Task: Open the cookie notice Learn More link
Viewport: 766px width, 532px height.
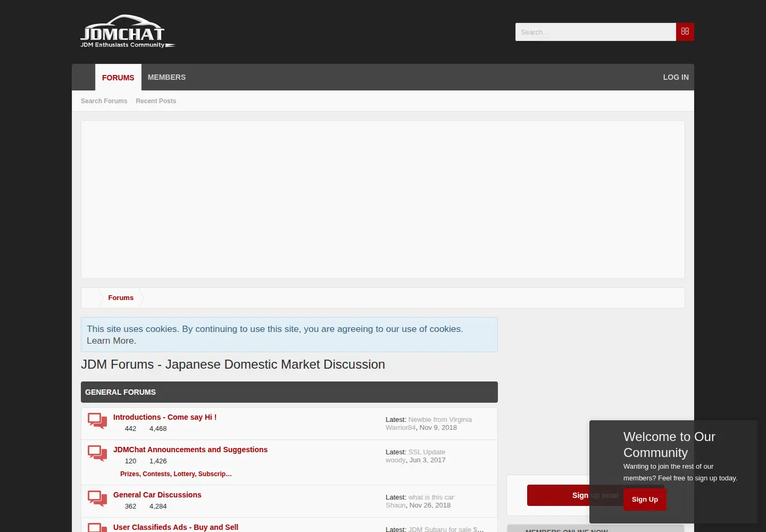Action: click(x=111, y=341)
